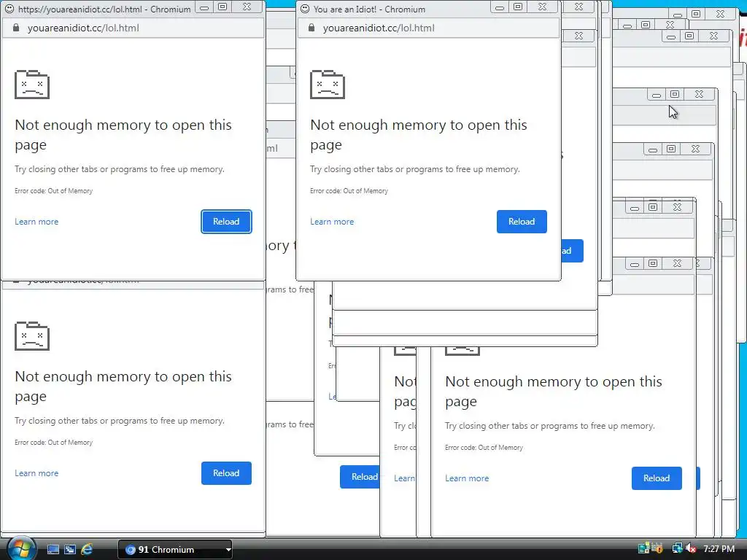Click the '91 Chromium' taskbar button
Viewport: 747px width, 560px height.
[x=174, y=550]
